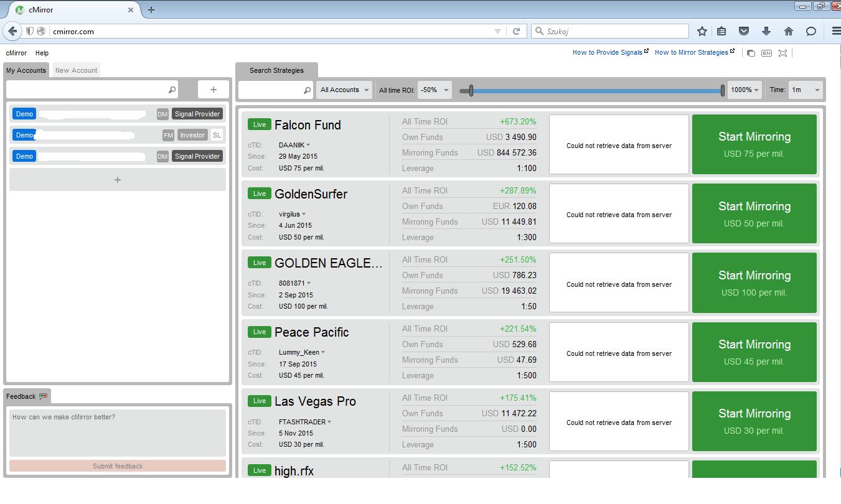Image resolution: width=841 pixels, height=504 pixels.
Task: Bookmark this page with the star icon
Action: click(x=702, y=31)
